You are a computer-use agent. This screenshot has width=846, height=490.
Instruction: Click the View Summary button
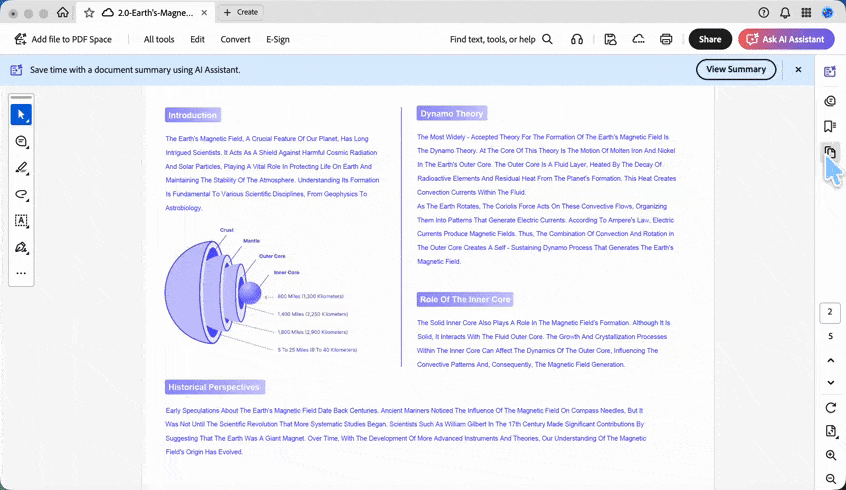pyautogui.click(x=736, y=69)
